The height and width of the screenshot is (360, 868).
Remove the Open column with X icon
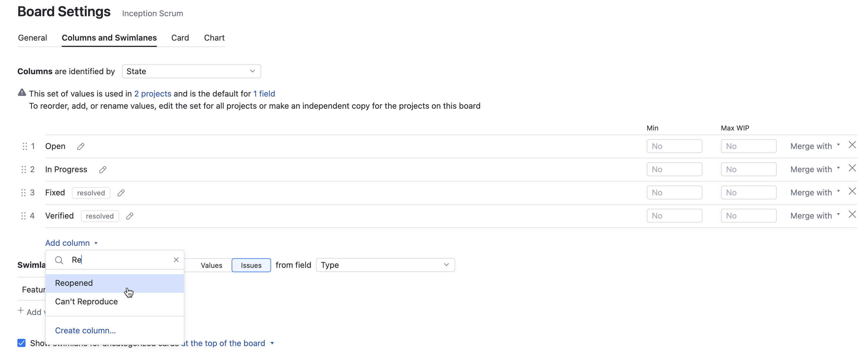[853, 145]
